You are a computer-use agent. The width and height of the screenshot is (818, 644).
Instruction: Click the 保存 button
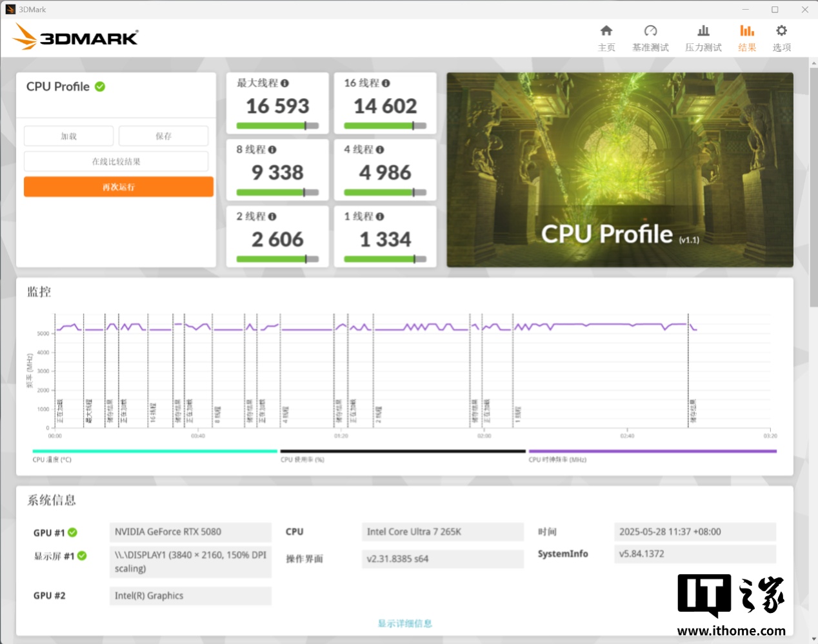point(163,136)
